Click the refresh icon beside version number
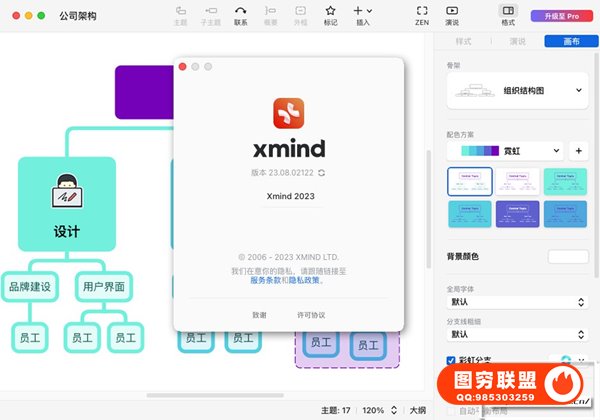Screen dimensions: 600x420 [x=321, y=173]
